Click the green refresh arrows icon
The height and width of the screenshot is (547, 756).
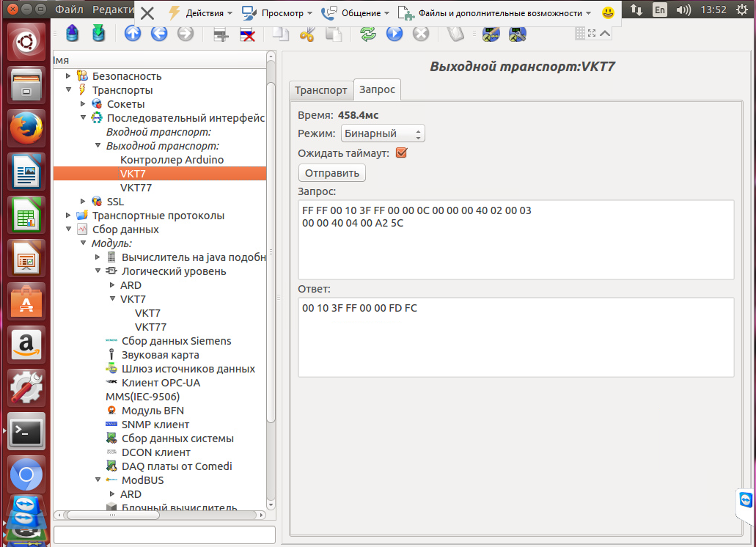367,34
